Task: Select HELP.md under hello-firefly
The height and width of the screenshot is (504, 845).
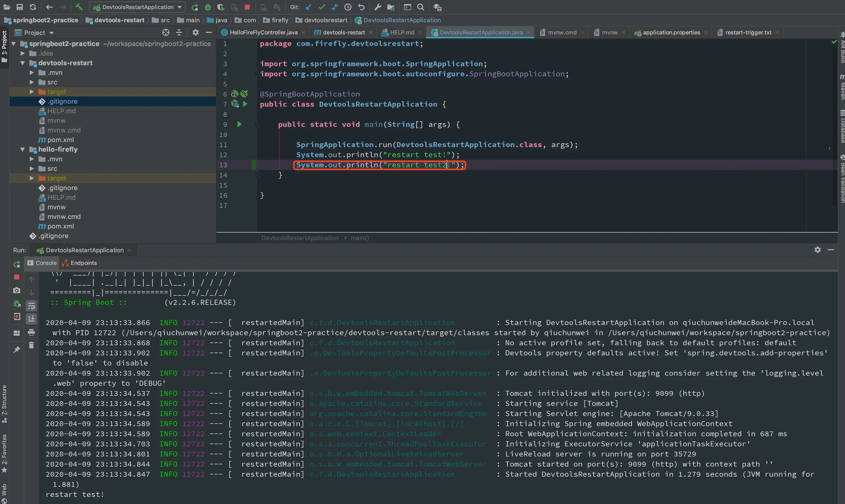Action: click(x=61, y=197)
